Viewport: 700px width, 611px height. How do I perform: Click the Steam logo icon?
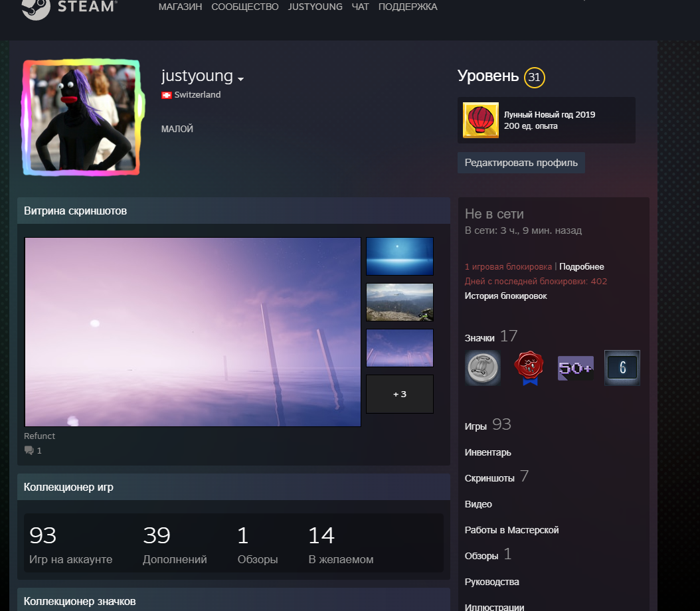(36, 7)
